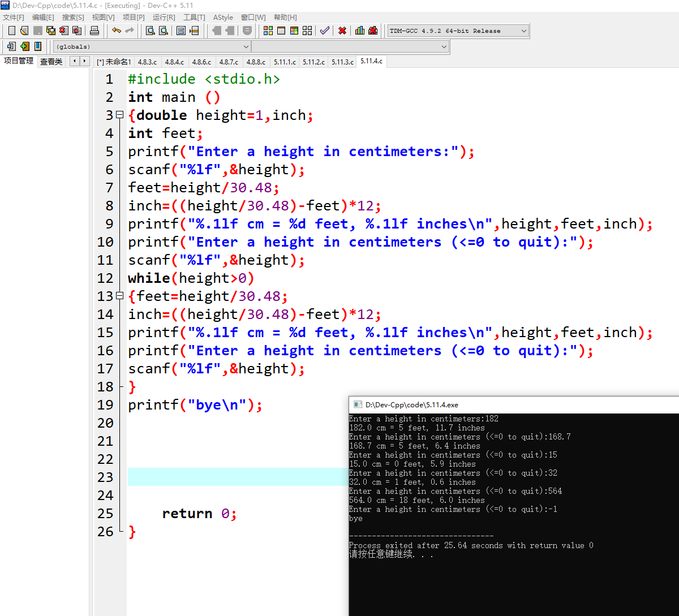
Task: Open the 运行[R] menu
Action: pos(164,17)
